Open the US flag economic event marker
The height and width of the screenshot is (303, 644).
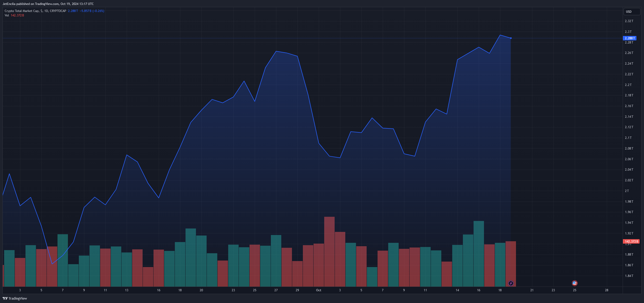[575, 283]
